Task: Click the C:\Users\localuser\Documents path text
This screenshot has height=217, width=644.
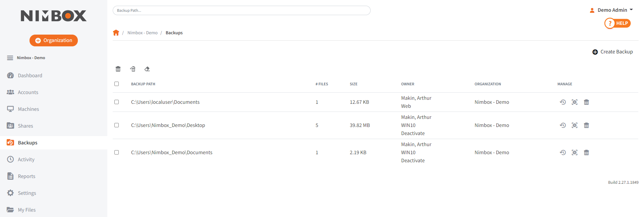Action: pos(165,102)
